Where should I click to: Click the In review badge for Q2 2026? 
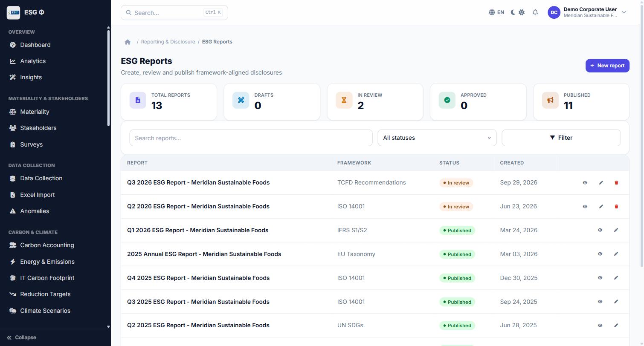pyautogui.click(x=456, y=207)
